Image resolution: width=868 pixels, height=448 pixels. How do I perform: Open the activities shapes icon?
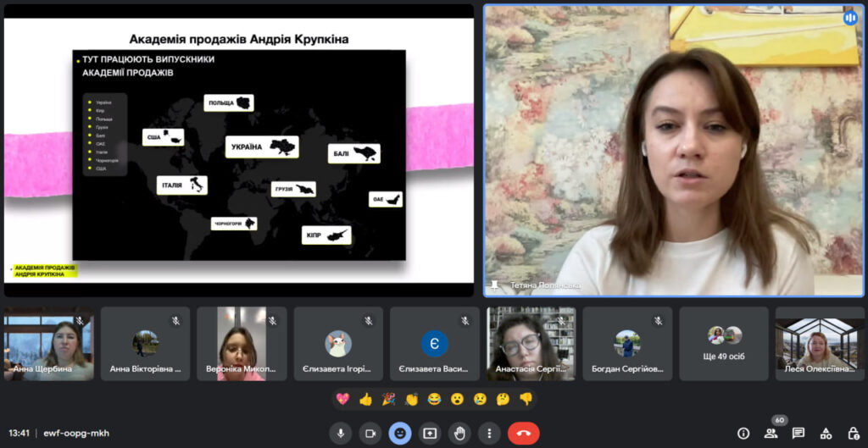[826, 433]
